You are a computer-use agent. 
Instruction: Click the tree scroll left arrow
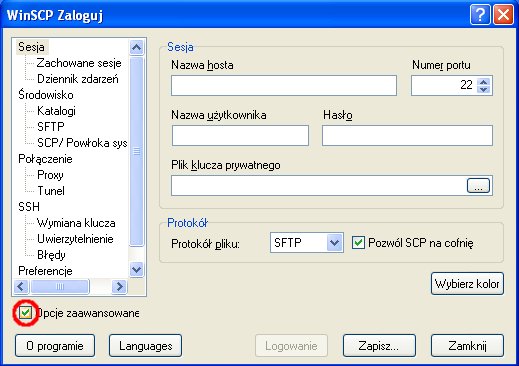point(21,286)
